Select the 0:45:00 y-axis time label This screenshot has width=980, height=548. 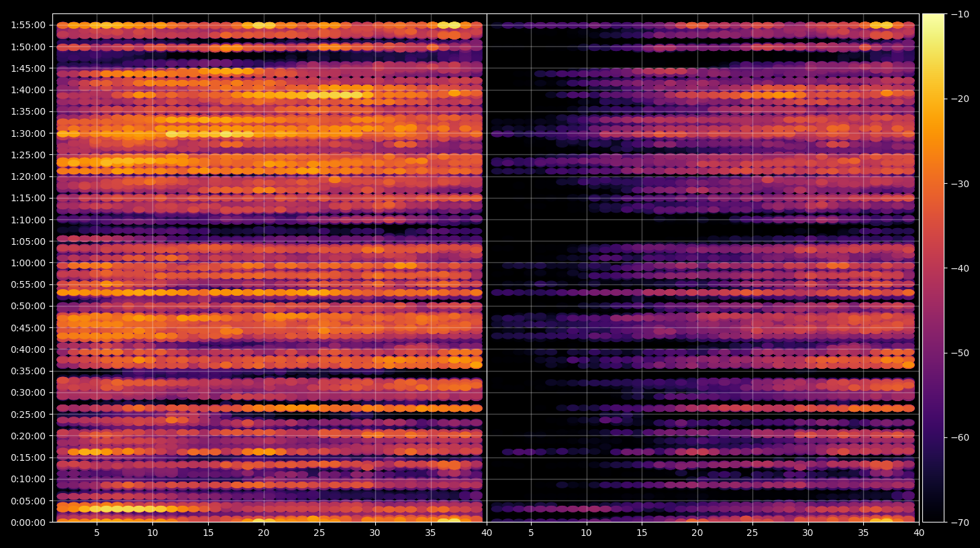(x=28, y=328)
